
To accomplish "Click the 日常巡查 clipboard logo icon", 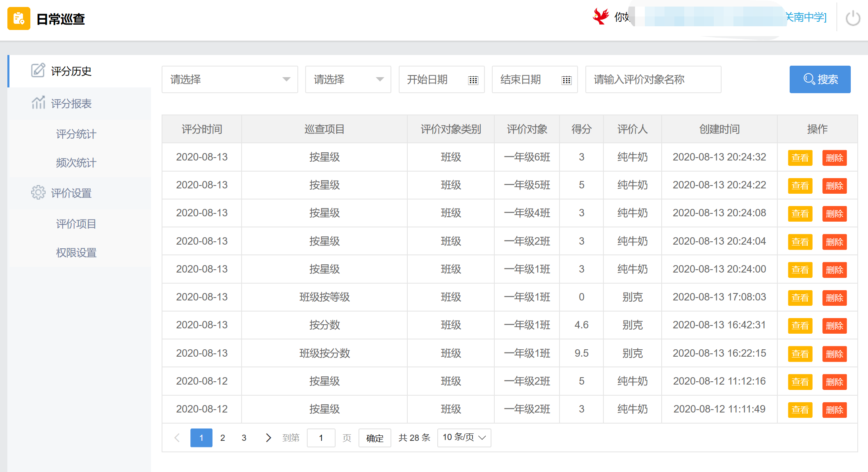I will click(19, 18).
